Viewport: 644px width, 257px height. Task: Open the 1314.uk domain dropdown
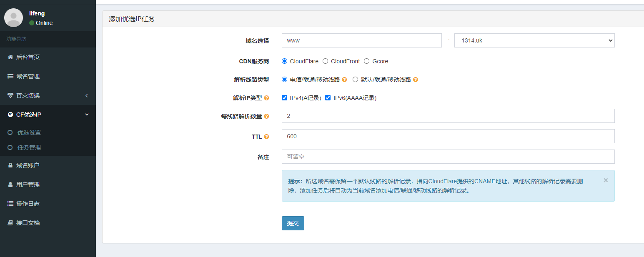(x=534, y=40)
